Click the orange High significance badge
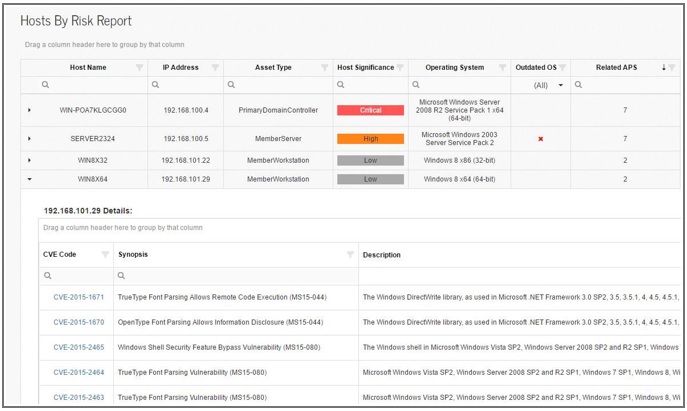687x411 pixels. click(370, 138)
